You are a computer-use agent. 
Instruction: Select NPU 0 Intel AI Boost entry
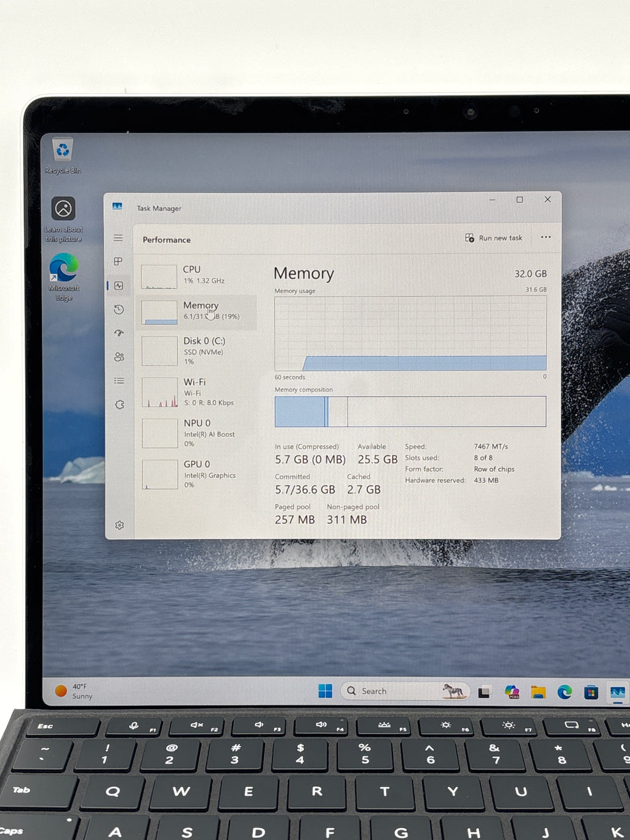pos(196,433)
